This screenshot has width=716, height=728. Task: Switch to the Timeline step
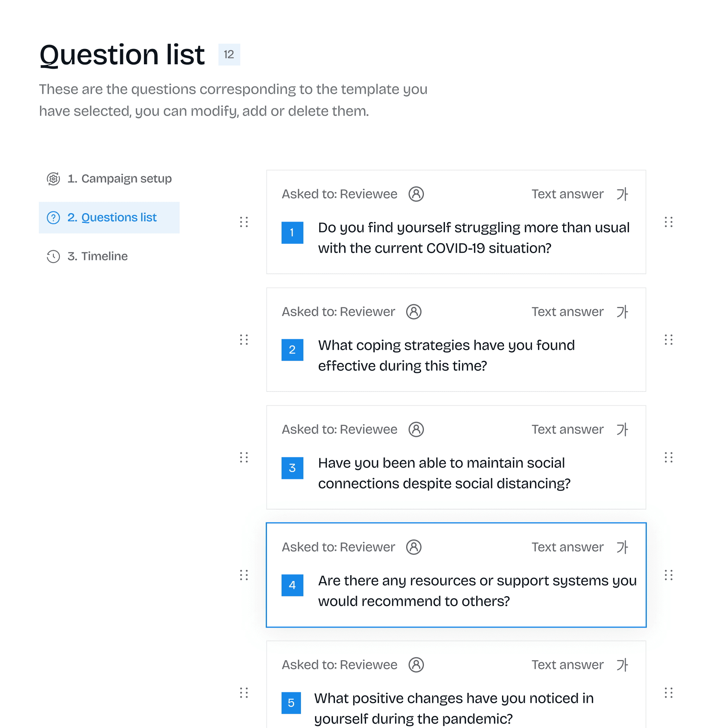98,256
